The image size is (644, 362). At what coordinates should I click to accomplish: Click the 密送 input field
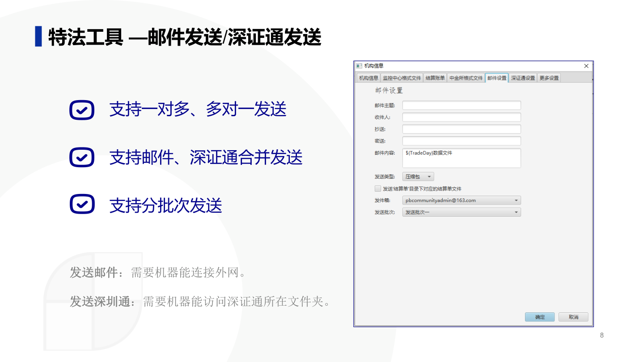462,141
